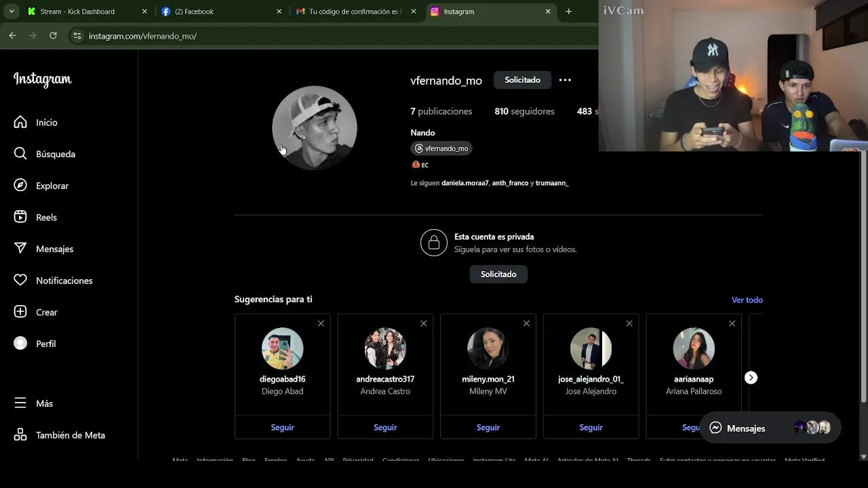Go to Inicio home icon

point(20,122)
